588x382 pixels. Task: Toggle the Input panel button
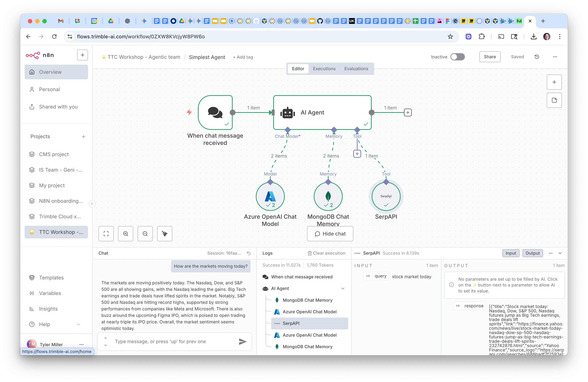pyautogui.click(x=511, y=253)
